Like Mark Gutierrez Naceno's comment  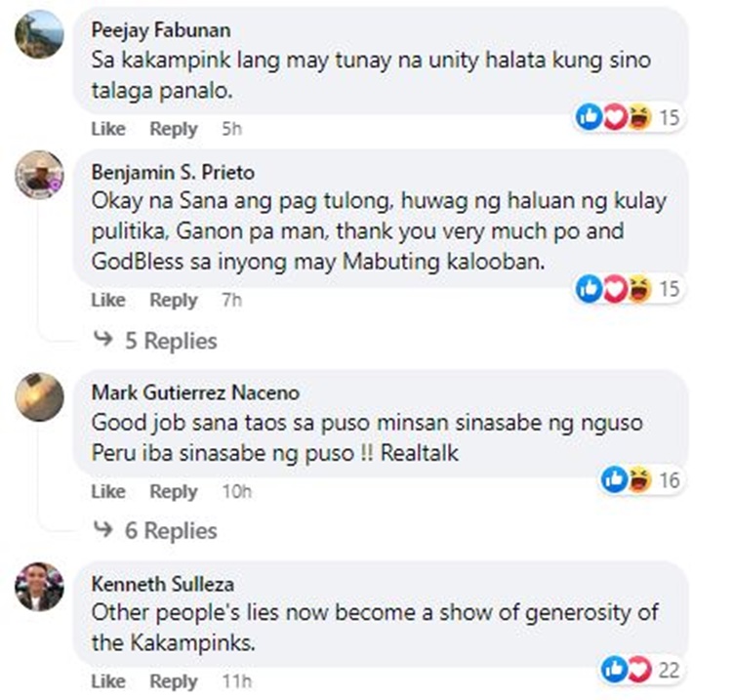point(108,491)
